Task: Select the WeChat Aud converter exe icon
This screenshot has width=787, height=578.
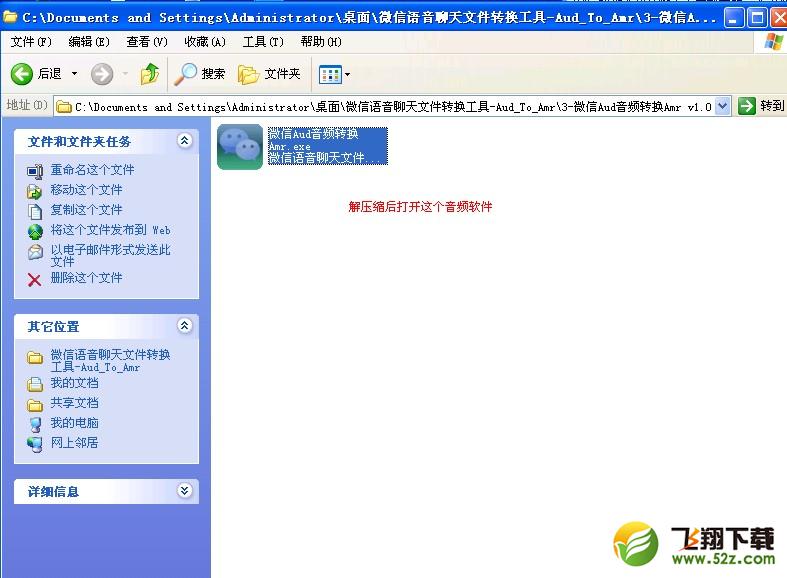Action: 240,147
